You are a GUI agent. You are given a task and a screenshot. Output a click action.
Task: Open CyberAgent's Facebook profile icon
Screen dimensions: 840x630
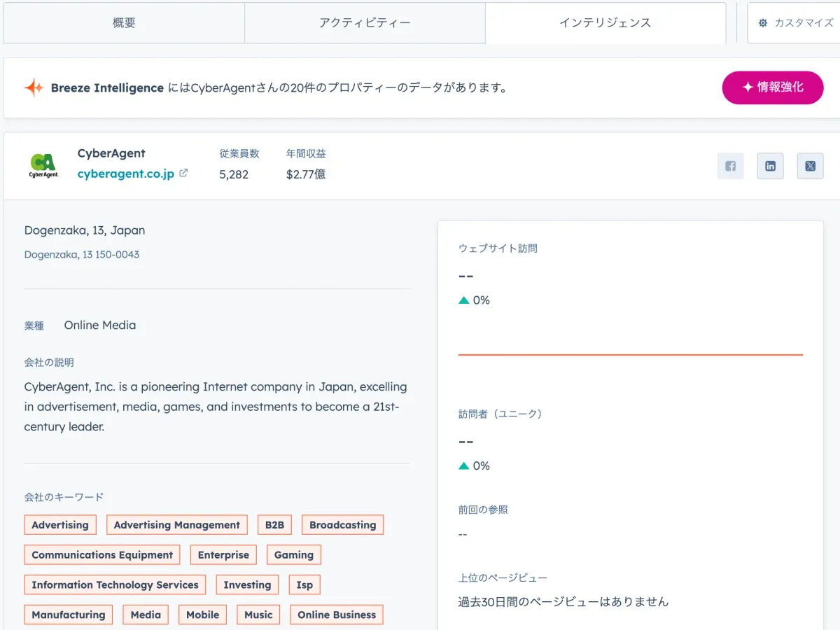tap(730, 166)
